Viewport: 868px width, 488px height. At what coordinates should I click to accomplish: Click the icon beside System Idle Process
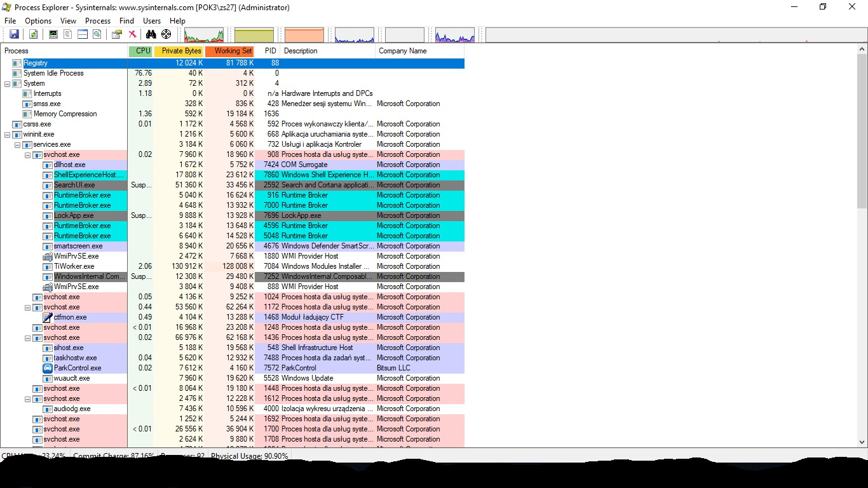click(17, 73)
